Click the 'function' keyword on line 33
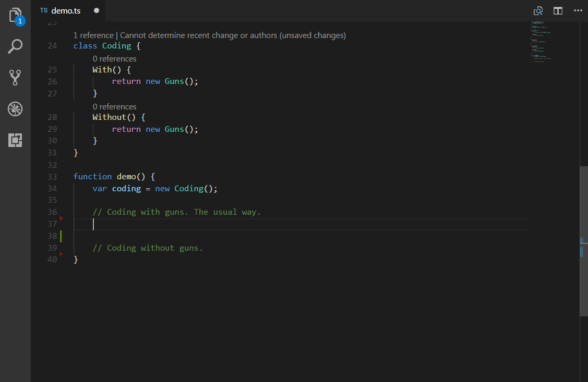 pos(92,177)
